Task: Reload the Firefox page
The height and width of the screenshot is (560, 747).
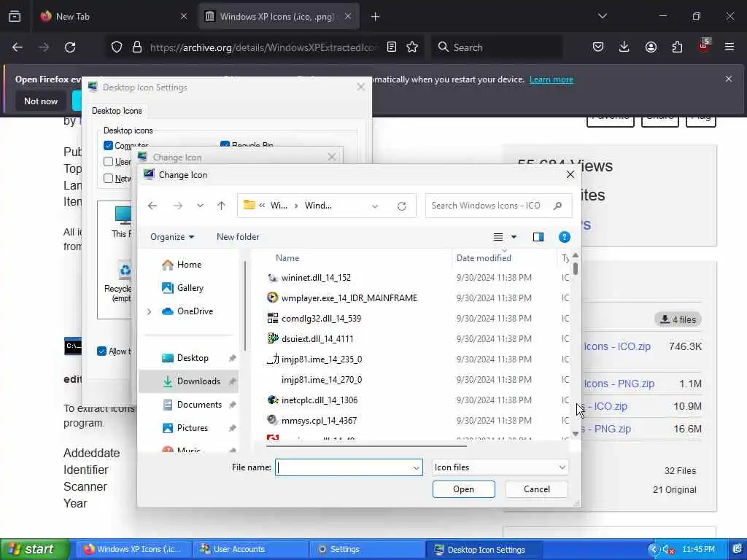Action: [x=70, y=47]
